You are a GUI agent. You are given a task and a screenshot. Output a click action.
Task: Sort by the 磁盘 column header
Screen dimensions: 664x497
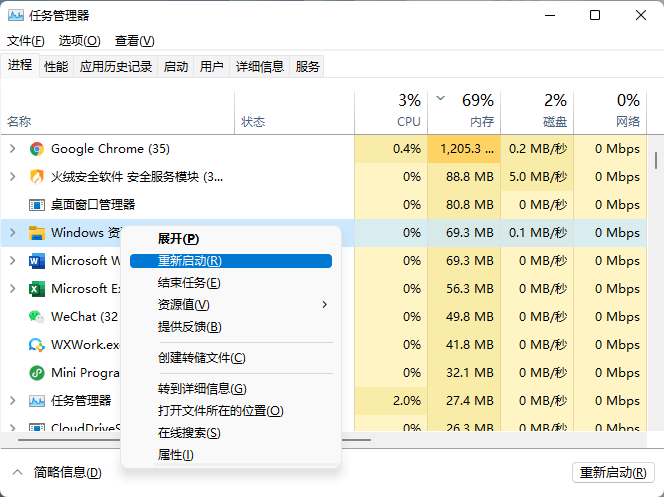pyautogui.click(x=537, y=113)
